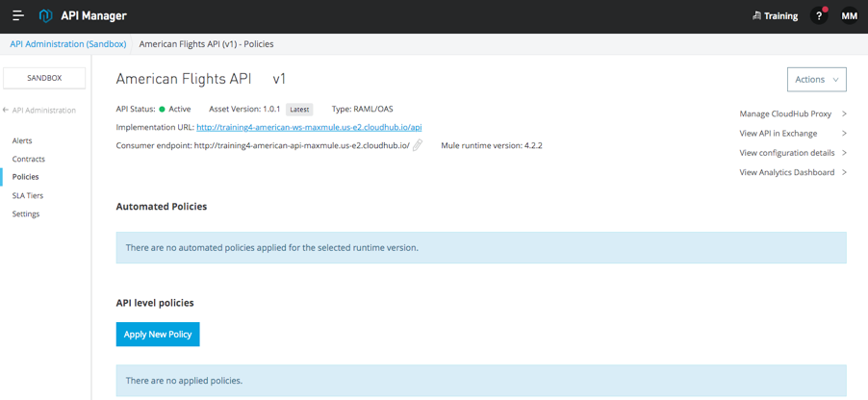Click the API Manager logo icon
This screenshot has height=400, width=868.
[45, 16]
